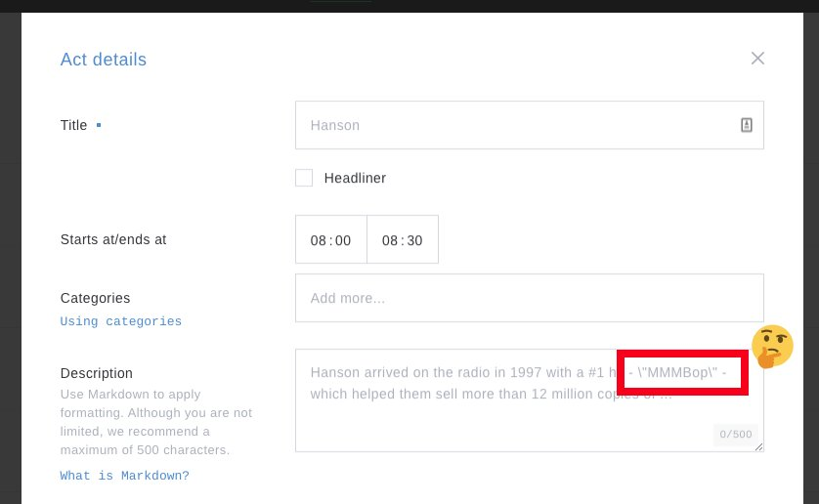Viewport: 819px width, 504px height.
Task: Set the start time 08:00 field
Action: (331, 239)
